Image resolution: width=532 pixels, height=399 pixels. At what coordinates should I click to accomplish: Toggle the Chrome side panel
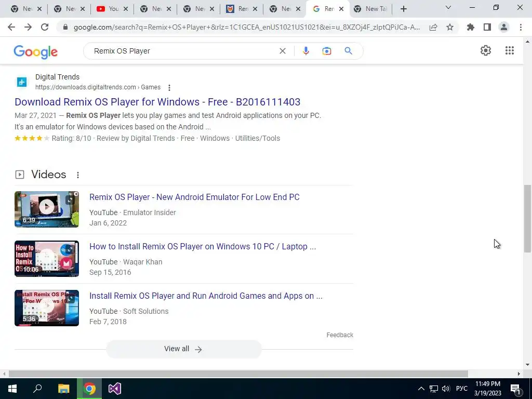(x=487, y=27)
